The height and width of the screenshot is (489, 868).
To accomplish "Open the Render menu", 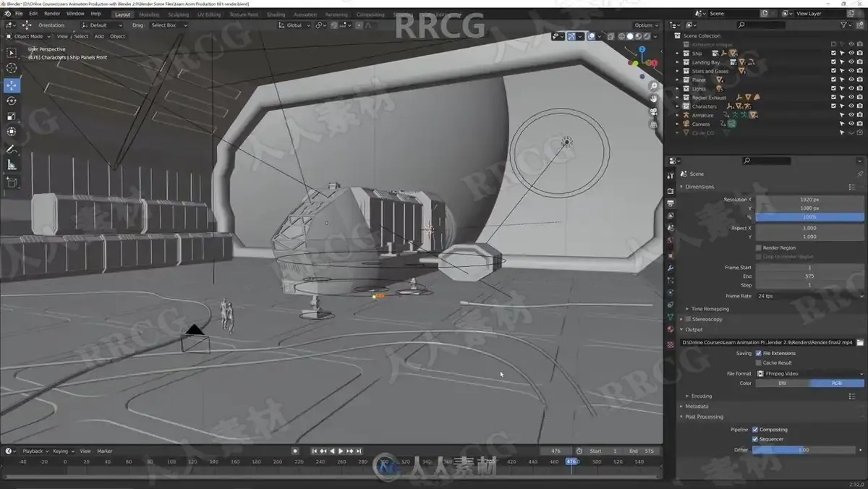I will 52,14.
